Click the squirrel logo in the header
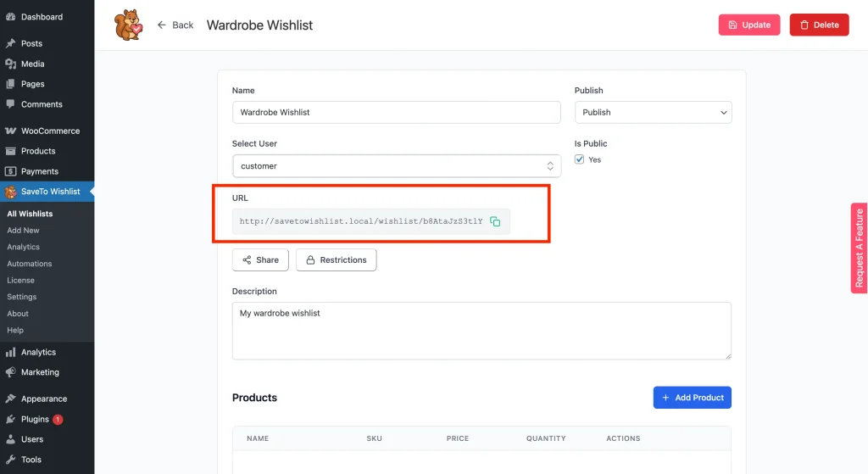The width and height of the screenshot is (868, 474). click(x=129, y=25)
